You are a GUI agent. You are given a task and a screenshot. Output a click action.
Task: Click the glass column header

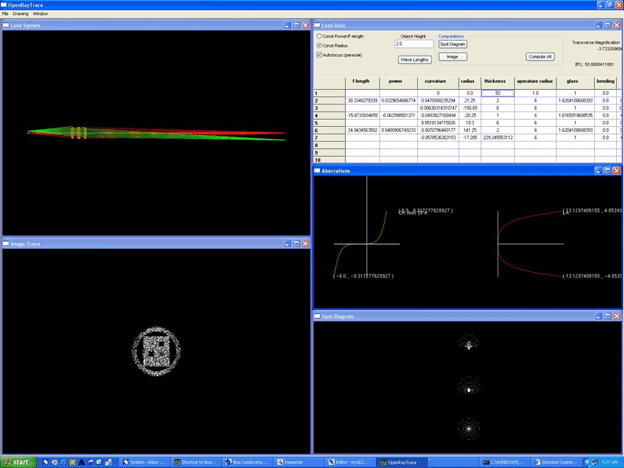575,83
